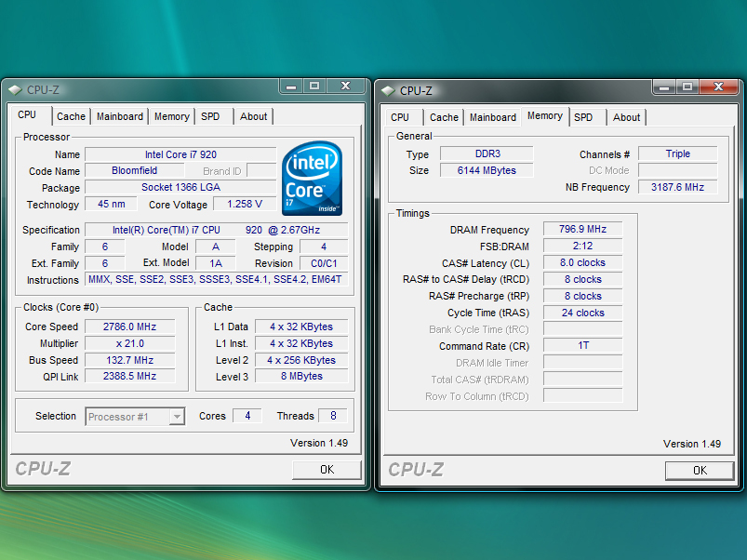This screenshot has height=560, width=747.
Task: Click the Command Rate value '1T'
Action: pyautogui.click(x=582, y=346)
